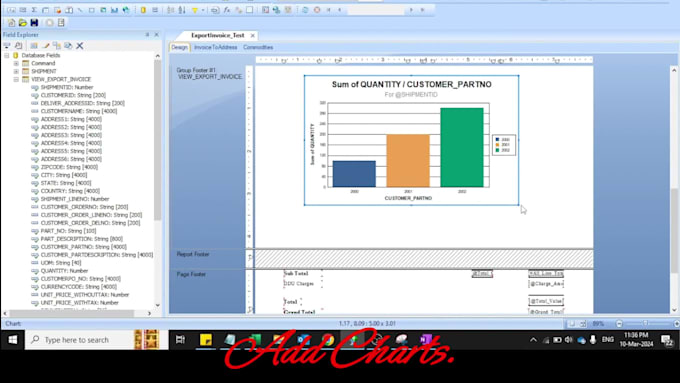The width and height of the screenshot is (680, 383).
Task: Click the Browse data icon in Field Explorer
Action: click(19, 46)
